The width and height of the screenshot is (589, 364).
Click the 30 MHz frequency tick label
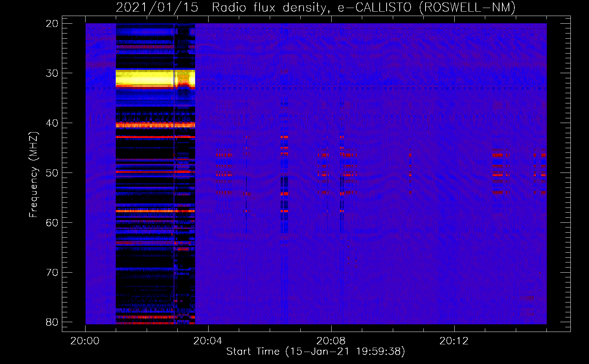point(52,73)
